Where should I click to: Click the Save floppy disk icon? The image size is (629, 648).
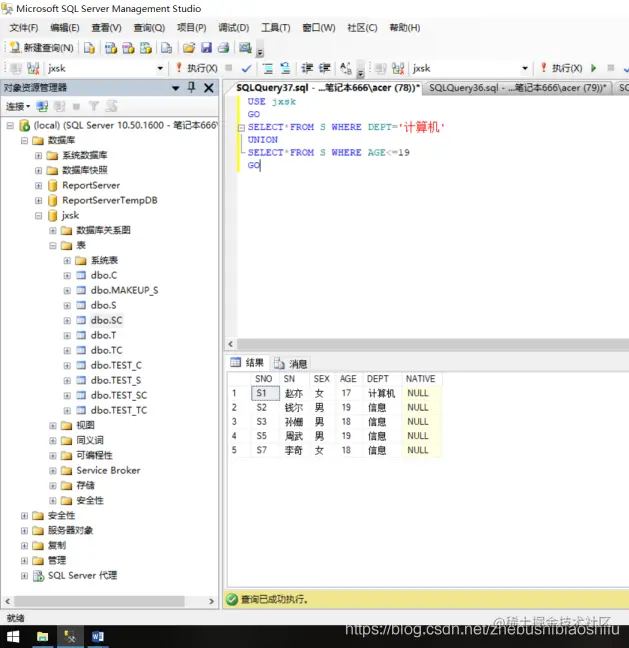pyautogui.click(x=206, y=48)
